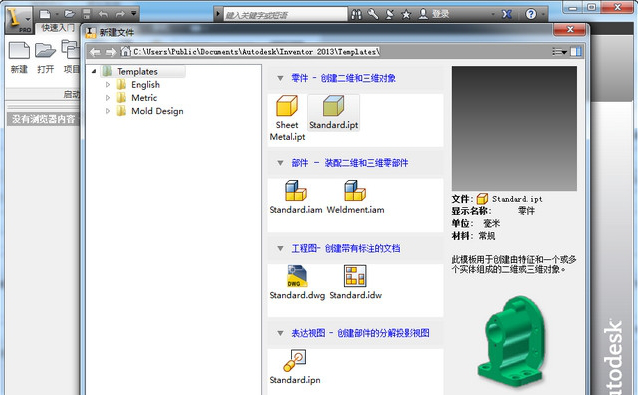Click the Standard.ipt file name in preview pane
638x410 pixels.
click(x=517, y=199)
